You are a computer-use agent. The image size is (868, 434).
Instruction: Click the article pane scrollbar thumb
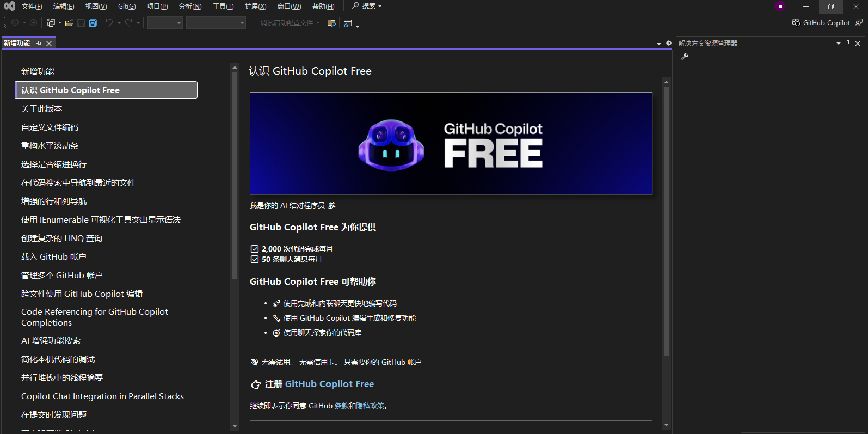666,222
